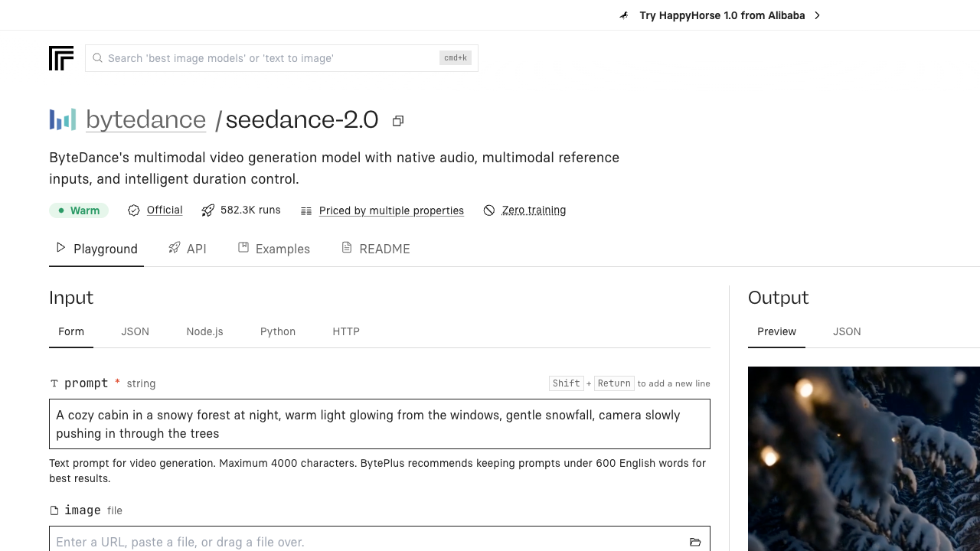Click the image field label

point(83,510)
